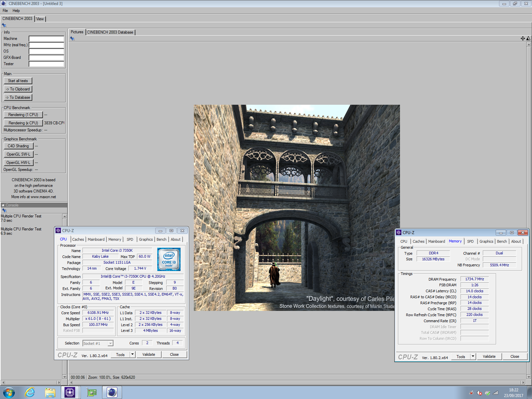Click into the GFX-Board input field
Viewport: 532px width, 399px height.
[x=46, y=58]
